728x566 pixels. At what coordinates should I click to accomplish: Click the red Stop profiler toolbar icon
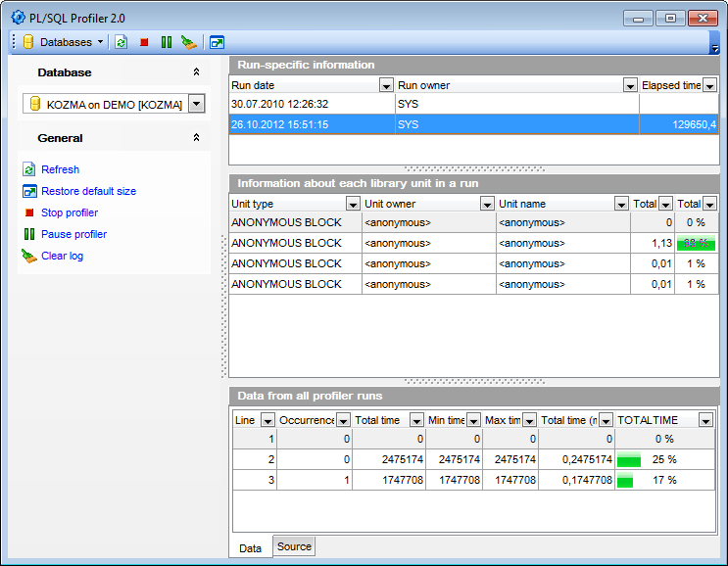144,42
